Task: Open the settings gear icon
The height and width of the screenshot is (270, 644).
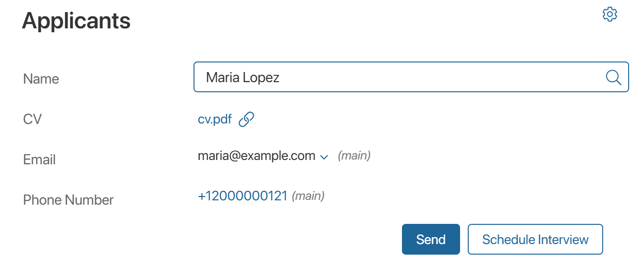Action: (x=609, y=14)
